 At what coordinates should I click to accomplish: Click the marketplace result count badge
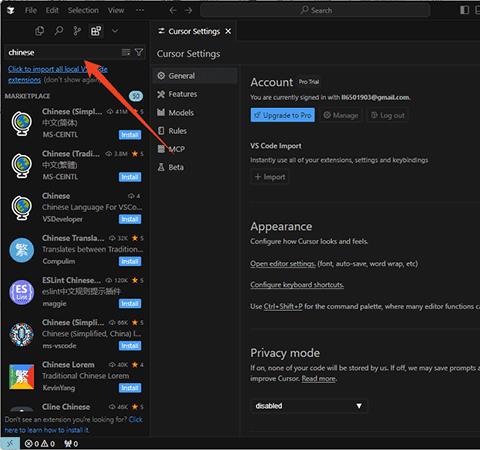tap(136, 96)
